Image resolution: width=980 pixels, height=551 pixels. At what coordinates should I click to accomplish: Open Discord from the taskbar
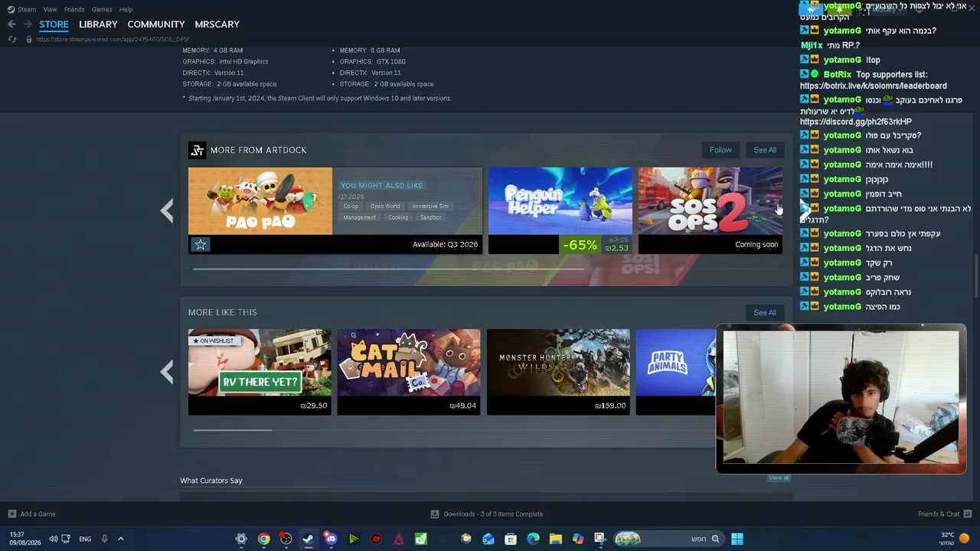331,539
